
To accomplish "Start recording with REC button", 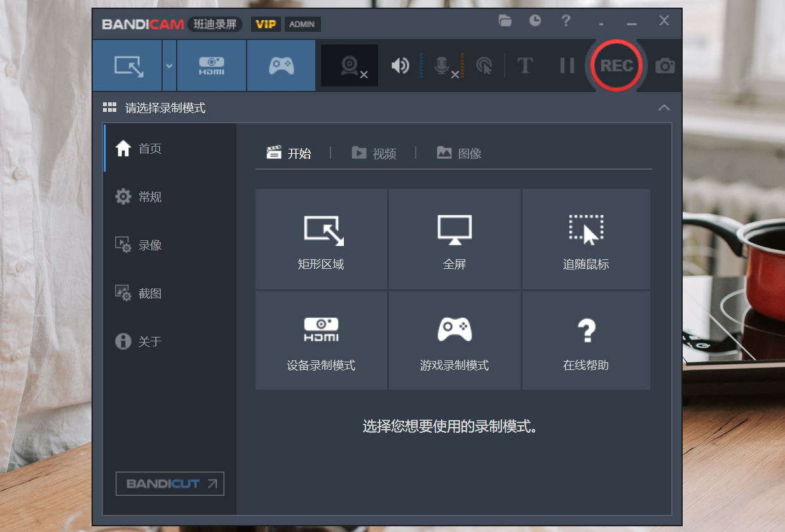I will coord(616,65).
